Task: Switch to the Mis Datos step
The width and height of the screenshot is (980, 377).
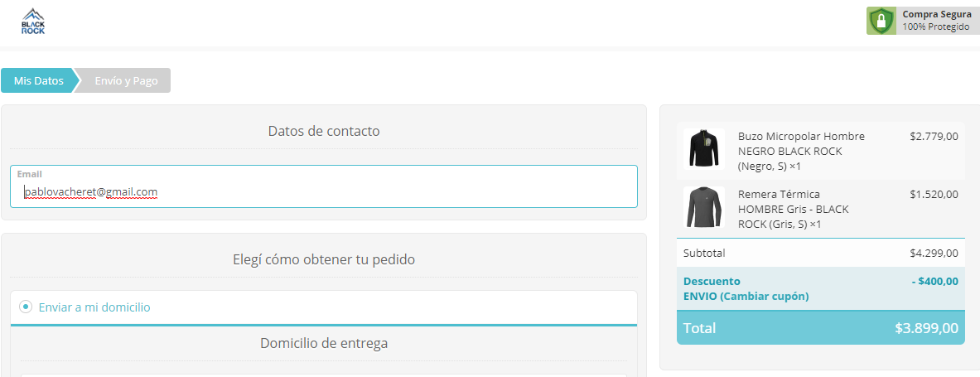Action: pyautogui.click(x=39, y=80)
